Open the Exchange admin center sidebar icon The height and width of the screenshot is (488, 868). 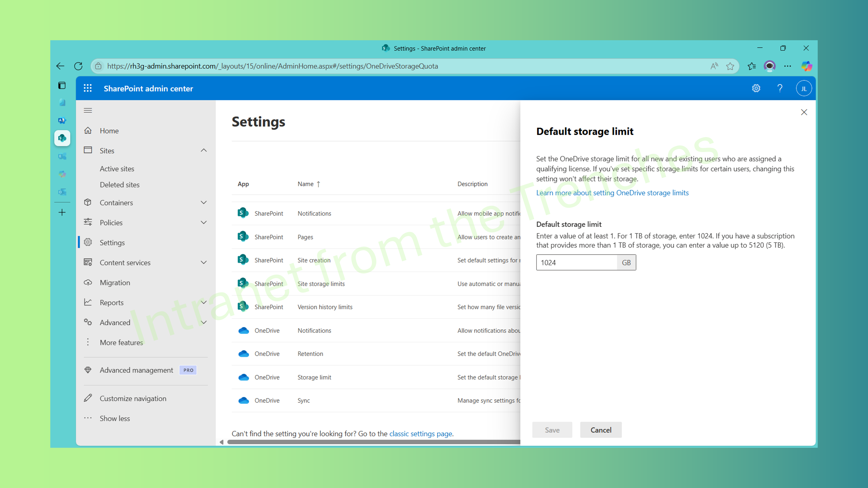[62, 156]
